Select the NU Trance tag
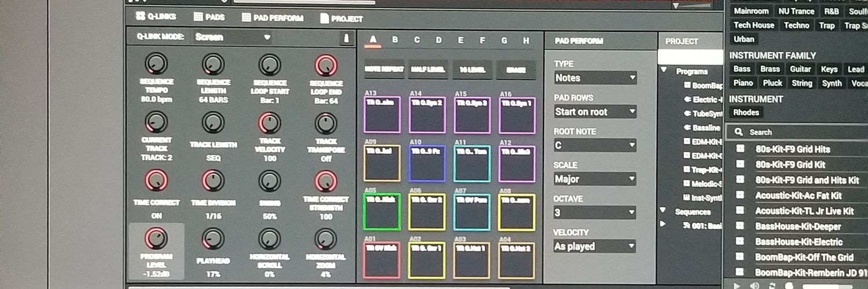This screenshot has width=868, height=289. tap(796, 12)
